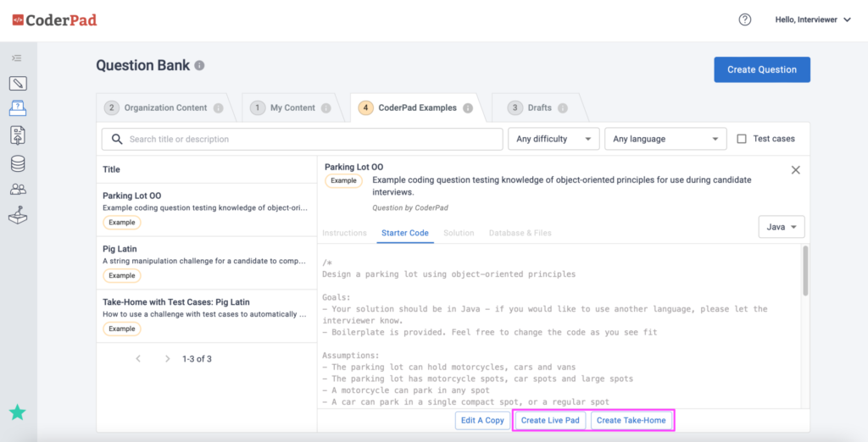Enable the Test cases checkbox
868x442 pixels.
click(741, 139)
